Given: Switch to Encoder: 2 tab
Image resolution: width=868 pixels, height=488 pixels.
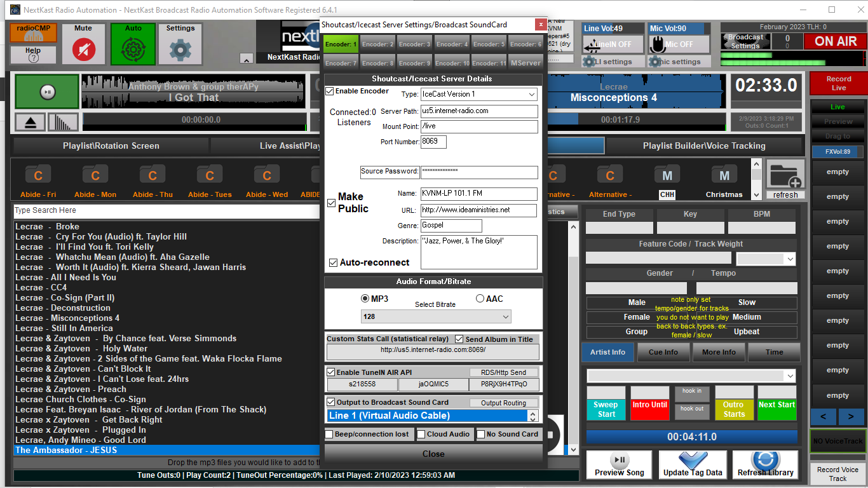Looking at the screenshot, I should 378,44.
